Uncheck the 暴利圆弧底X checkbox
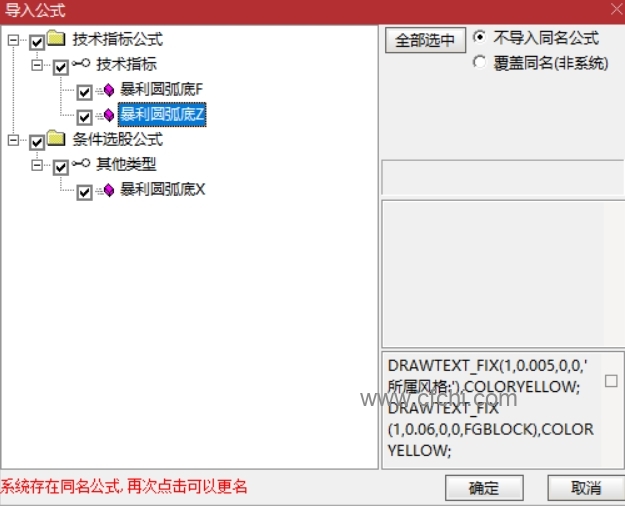The height and width of the screenshot is (506, 625). [x=85, y=193]
